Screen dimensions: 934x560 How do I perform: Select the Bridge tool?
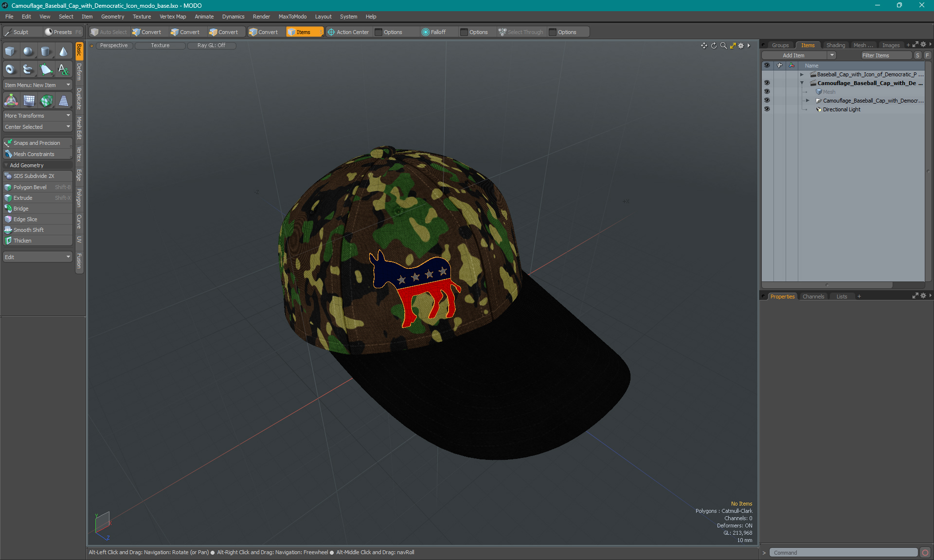tap(38, 209)
